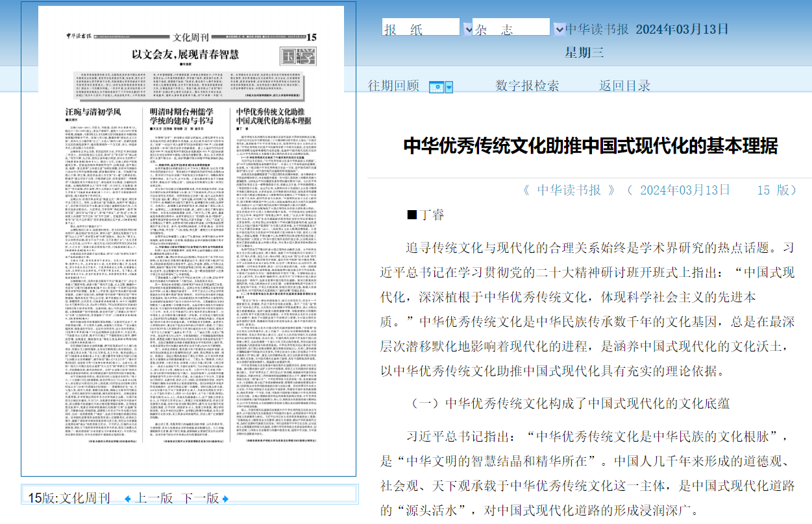The height and width of the screenshot is (524, 812).
Task: Open article 以文会友,展现青春智慧 on page image
Action: pos(185,54)
